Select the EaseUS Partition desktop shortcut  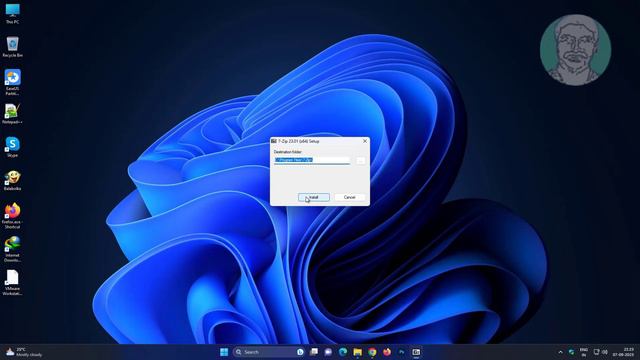[x=12, y=82]
